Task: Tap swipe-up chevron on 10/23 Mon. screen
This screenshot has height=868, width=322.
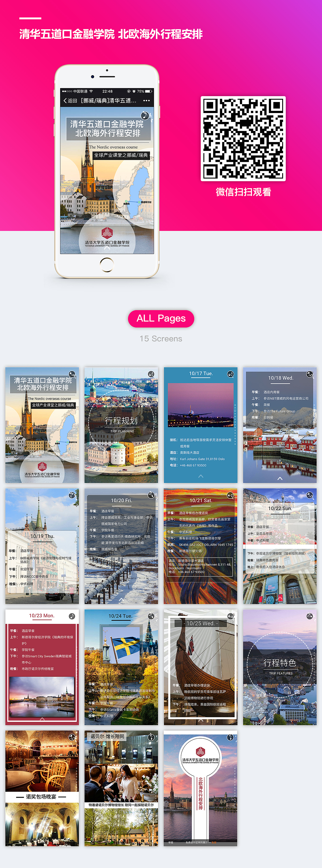Action: tap(42, 719)
